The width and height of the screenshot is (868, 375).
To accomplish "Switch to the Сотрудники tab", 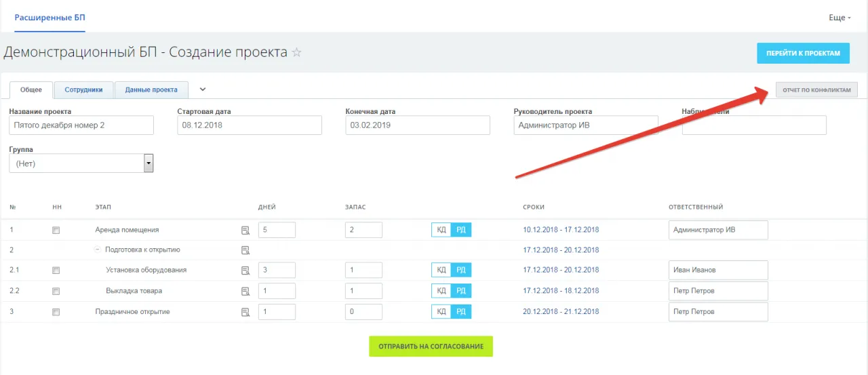I will pos(83,90).
